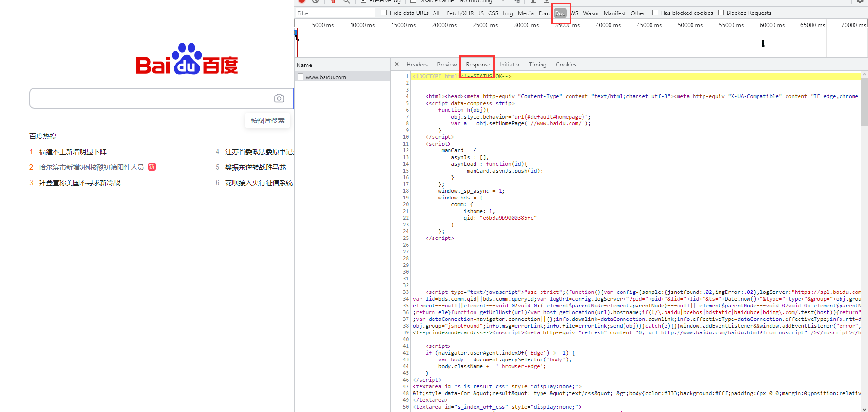Click the 25000 ms timeline label
The height and width of the screenshot is (412, 868).
(485, 25)
